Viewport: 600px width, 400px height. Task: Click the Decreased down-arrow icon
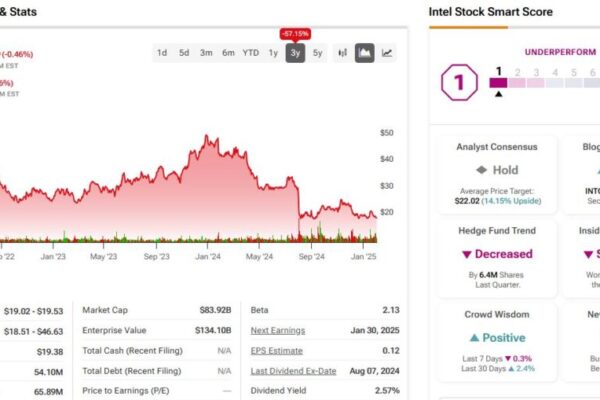point(466,255)
